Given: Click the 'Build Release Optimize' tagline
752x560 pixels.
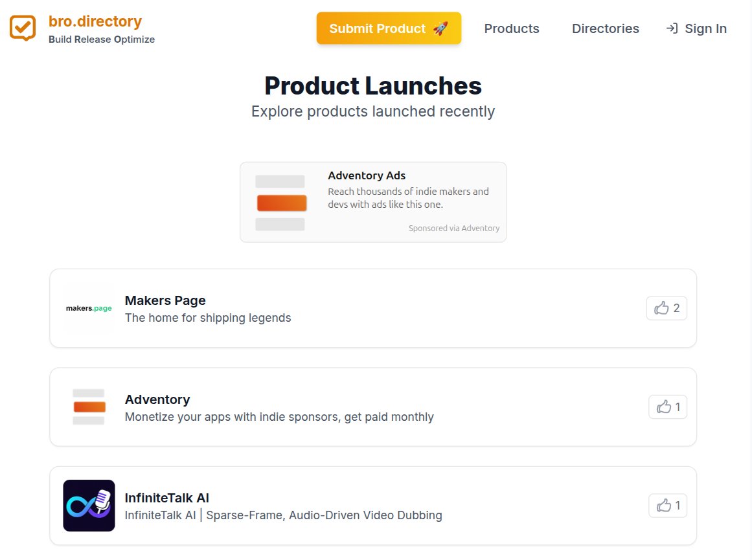Looking at the screenshot, I should tap(102, 39).
